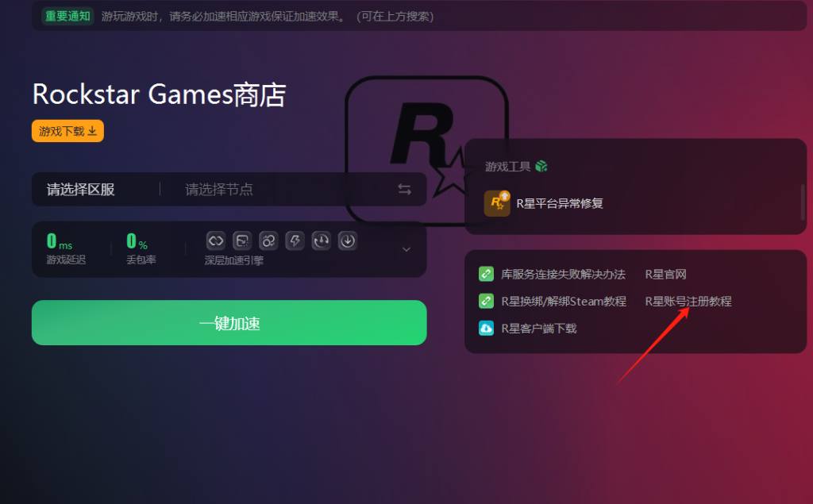The image size is (813, 504).
Task: Click the circular download arrow engine icon
Action: (x=348, y=240)
